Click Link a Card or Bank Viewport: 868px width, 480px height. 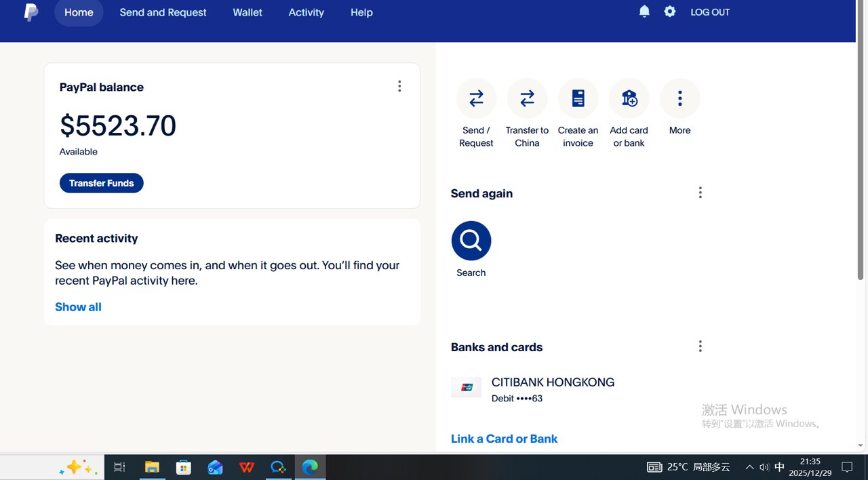pyautogui.click(x=504, y=439)
